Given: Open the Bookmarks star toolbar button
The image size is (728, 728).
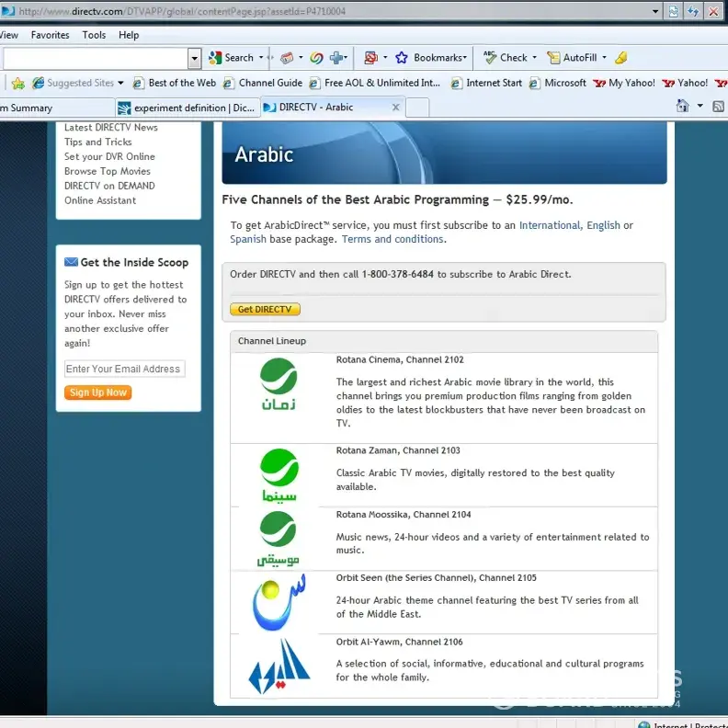Looking at the screenshot, I should coord(430,58).
